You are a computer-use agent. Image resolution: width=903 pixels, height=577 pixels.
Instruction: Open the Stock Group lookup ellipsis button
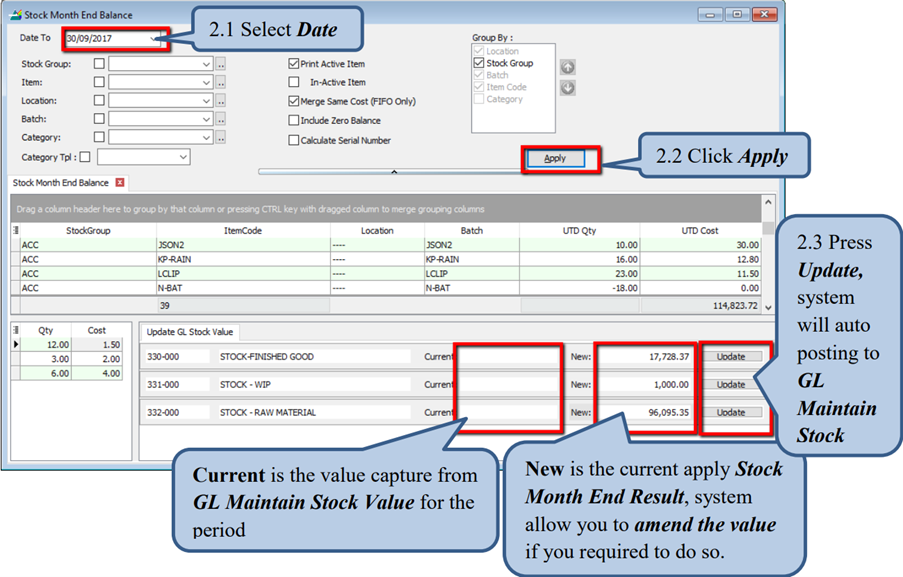pyautogui.click(x=221, y=64)
